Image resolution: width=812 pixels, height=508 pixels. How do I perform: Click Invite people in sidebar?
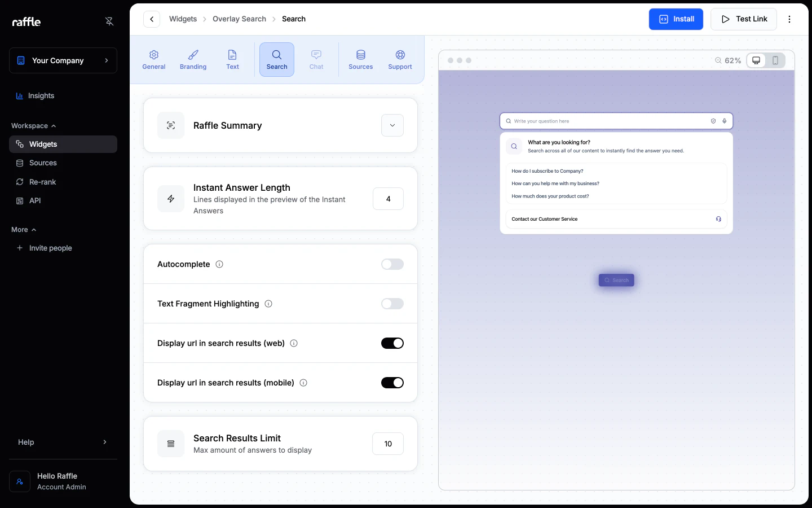63,248
